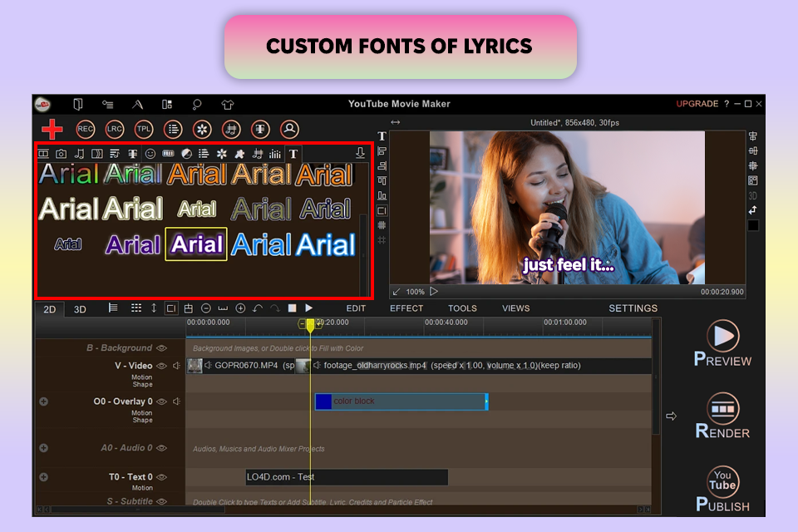Click the grid dots icon on timeline toolbar
This screenshot has height=532, width=798.
(136, 308)
